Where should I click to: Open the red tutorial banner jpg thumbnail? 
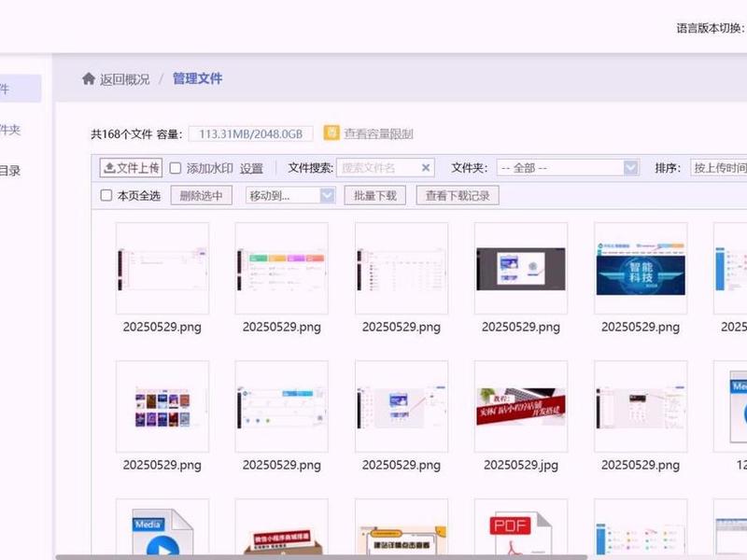(521, 406)
